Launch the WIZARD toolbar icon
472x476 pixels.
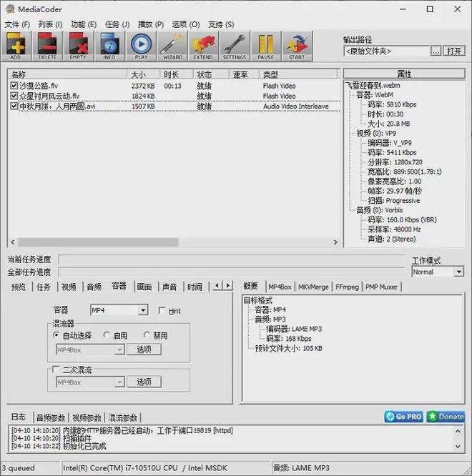click(x=172, y=46)
